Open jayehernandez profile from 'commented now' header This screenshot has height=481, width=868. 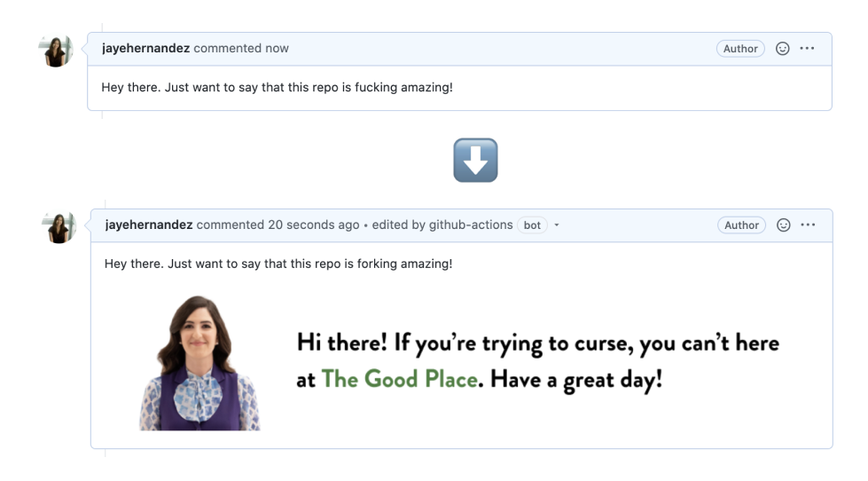145,48
